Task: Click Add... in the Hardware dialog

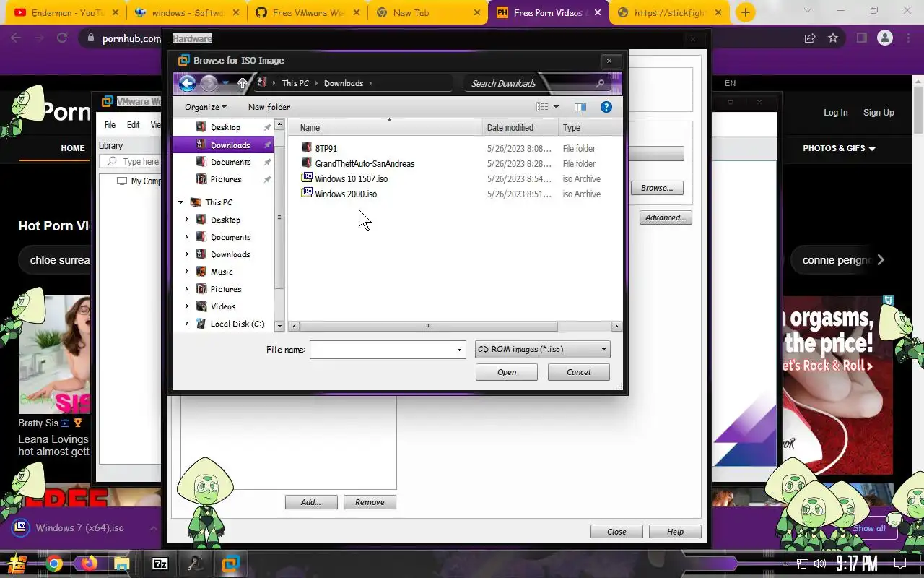Action: pos(311,502)
